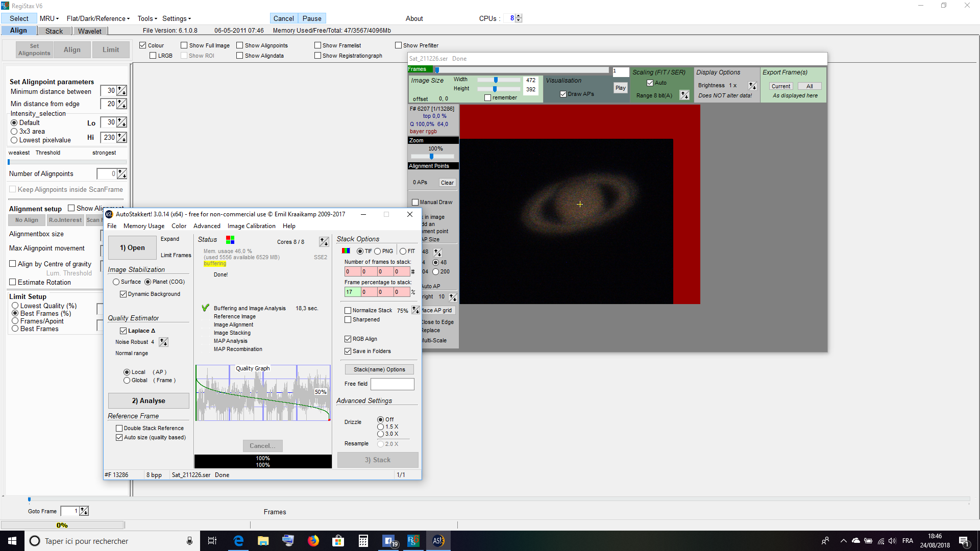Select Surface image stabilization option
This screenshot has width=980, height=551.
[x=116, y=282]
